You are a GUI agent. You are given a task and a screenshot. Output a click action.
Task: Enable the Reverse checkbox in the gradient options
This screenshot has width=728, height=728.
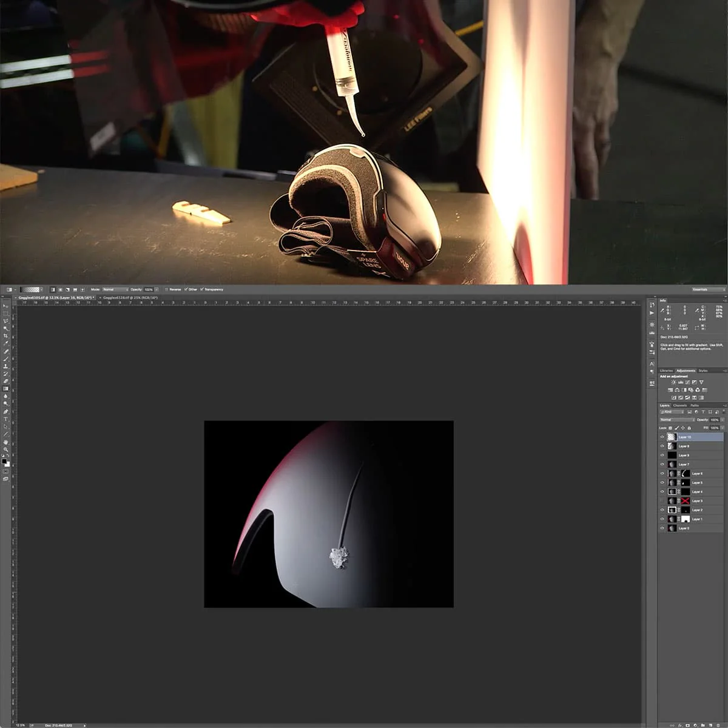pyautogui.click(x=166, y=290)
